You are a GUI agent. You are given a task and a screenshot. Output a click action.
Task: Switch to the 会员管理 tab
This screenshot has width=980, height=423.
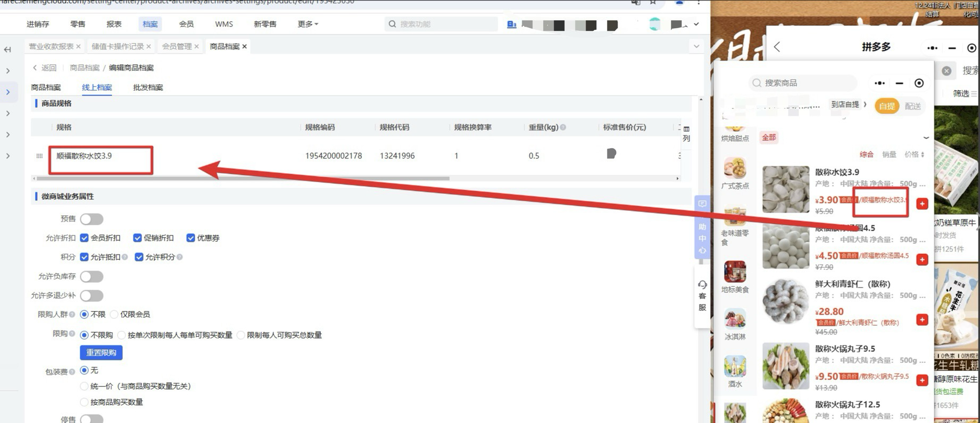[x=177, y=46]
